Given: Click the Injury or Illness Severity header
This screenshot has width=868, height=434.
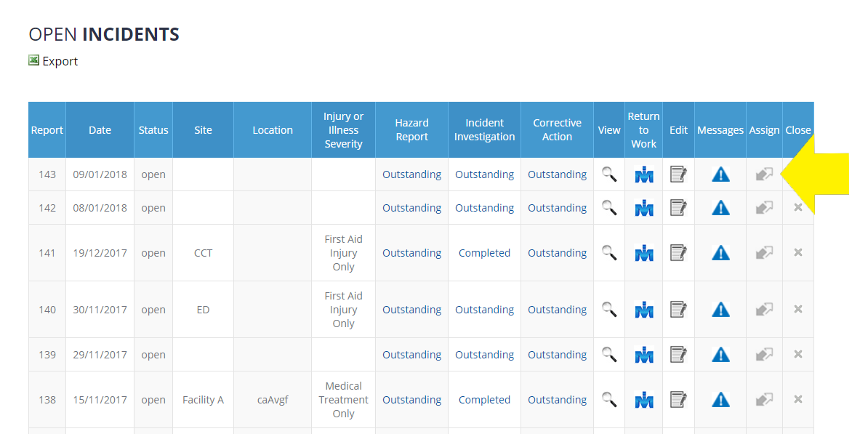Looking at the screenshot, I should point(343,129).
